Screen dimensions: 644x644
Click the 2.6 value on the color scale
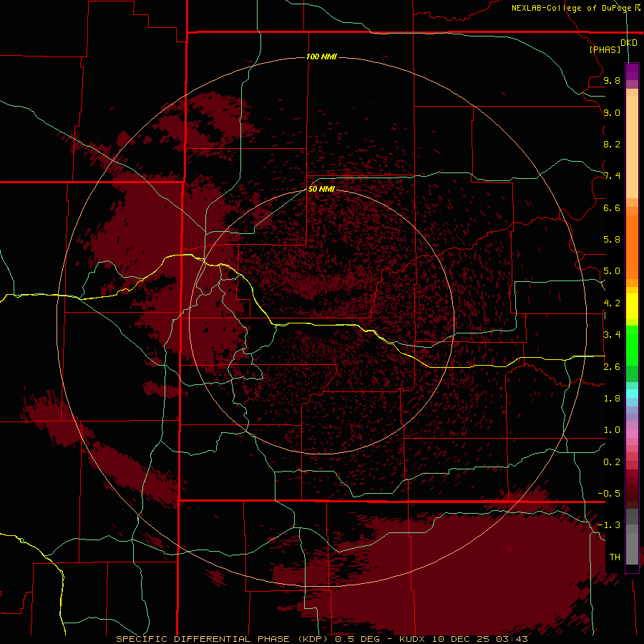612,367
